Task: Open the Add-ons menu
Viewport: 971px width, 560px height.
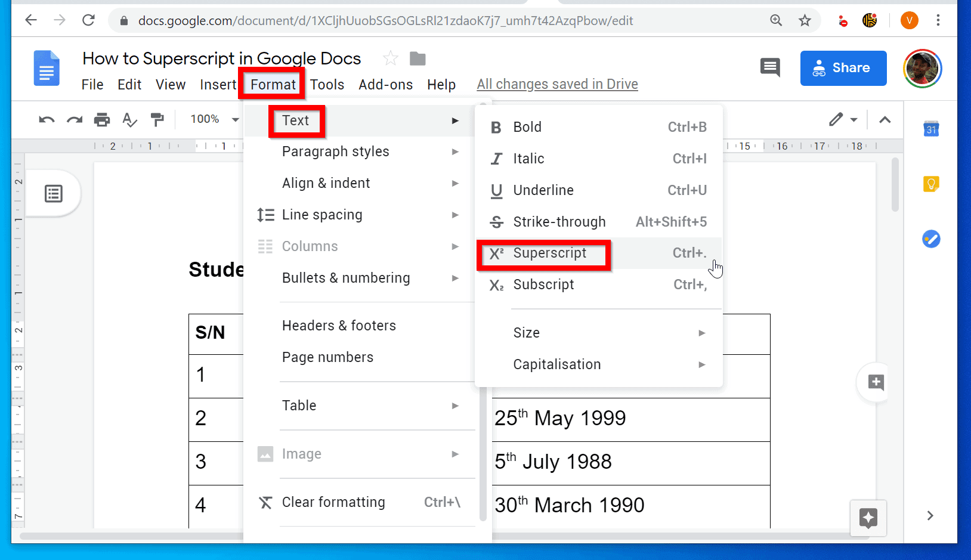Action: 385,85
